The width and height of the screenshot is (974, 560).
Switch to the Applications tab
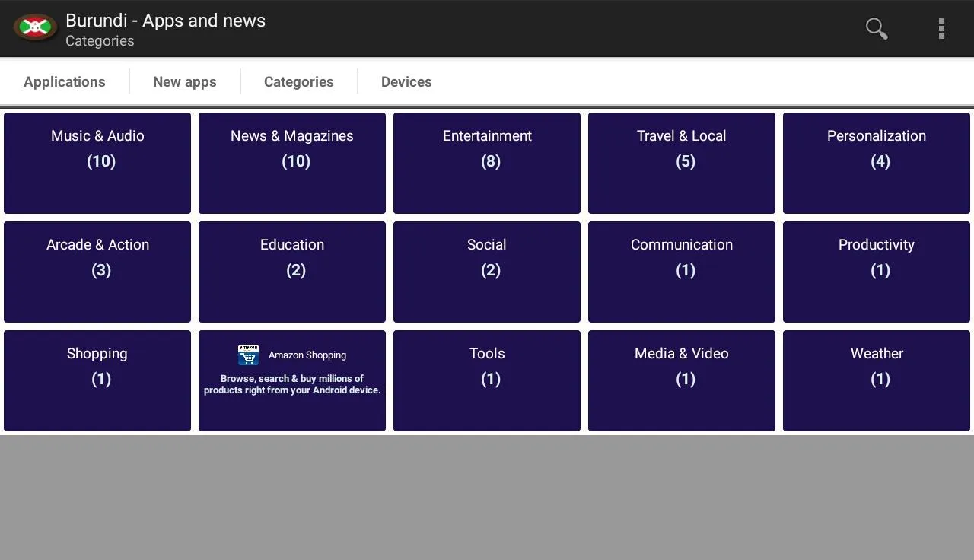coord(65,81)
